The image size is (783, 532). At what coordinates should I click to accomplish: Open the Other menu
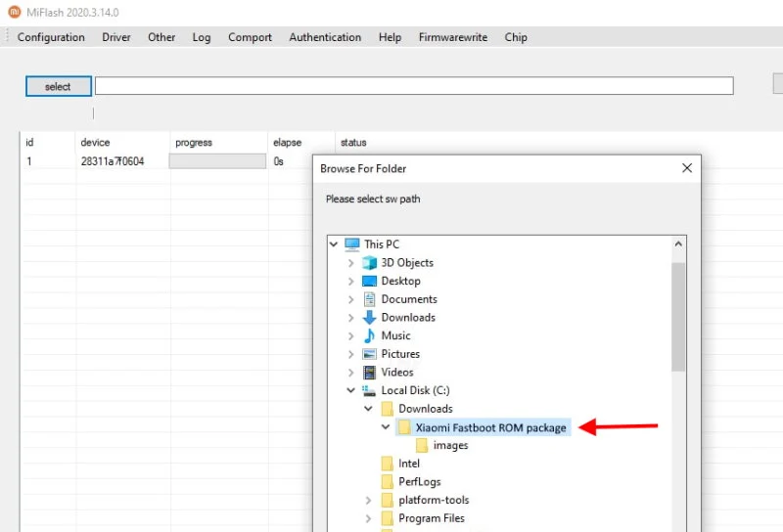(161, 37)
